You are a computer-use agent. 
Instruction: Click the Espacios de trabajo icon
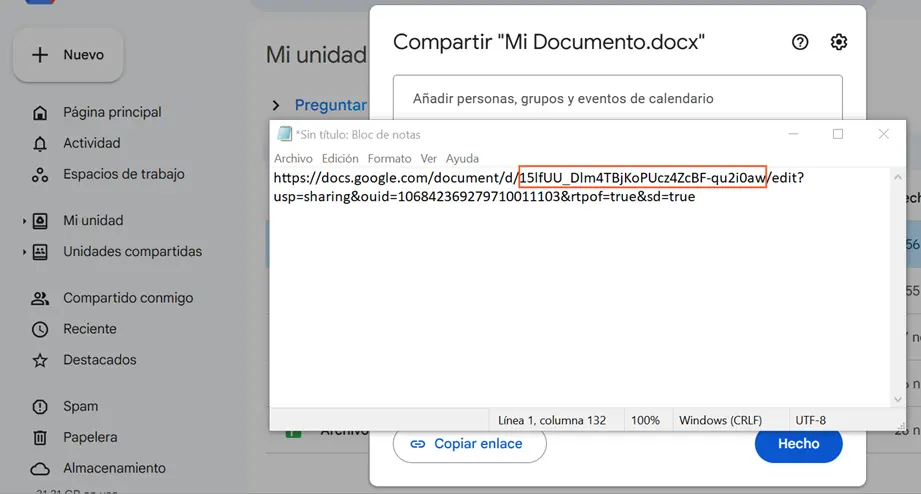click(40, 174)
